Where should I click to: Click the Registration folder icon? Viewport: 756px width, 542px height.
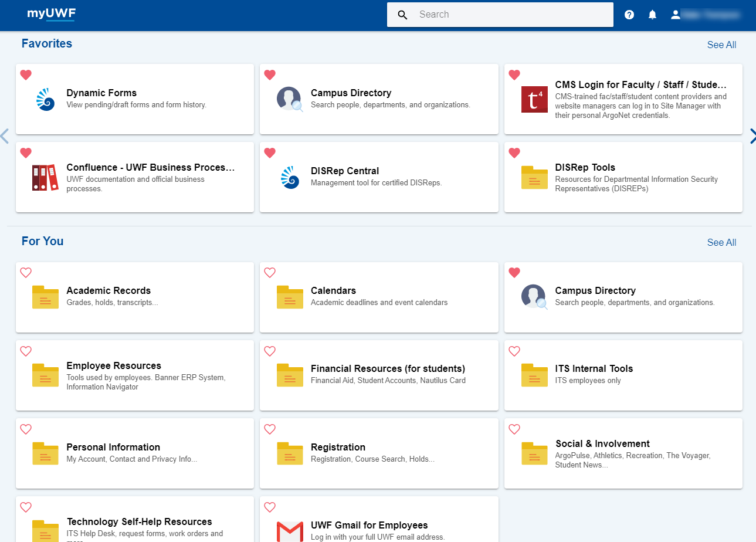click(x=290, y=453)
